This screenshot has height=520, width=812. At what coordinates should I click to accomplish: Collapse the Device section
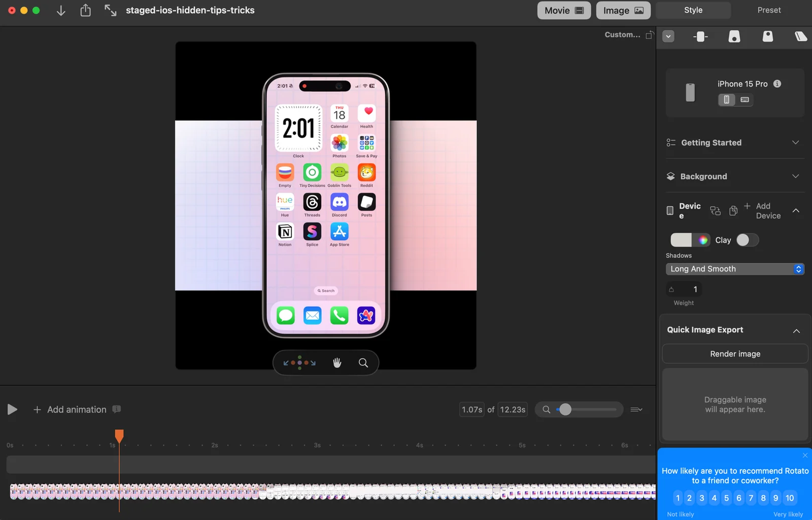pos(796,211)
